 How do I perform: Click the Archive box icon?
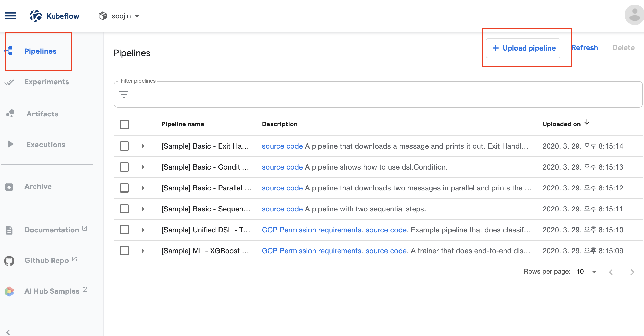tap(9, 187)
